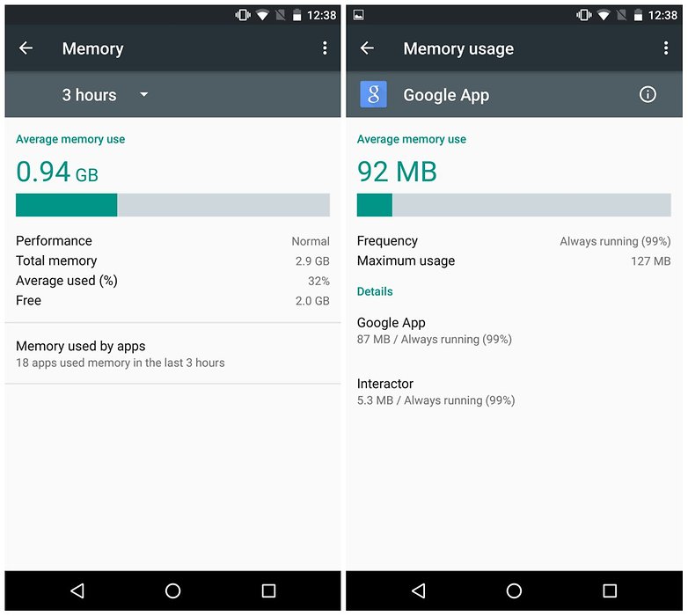Tap the 92 MB memory usage bar
The image size is (688, 616).
[514, 205]
